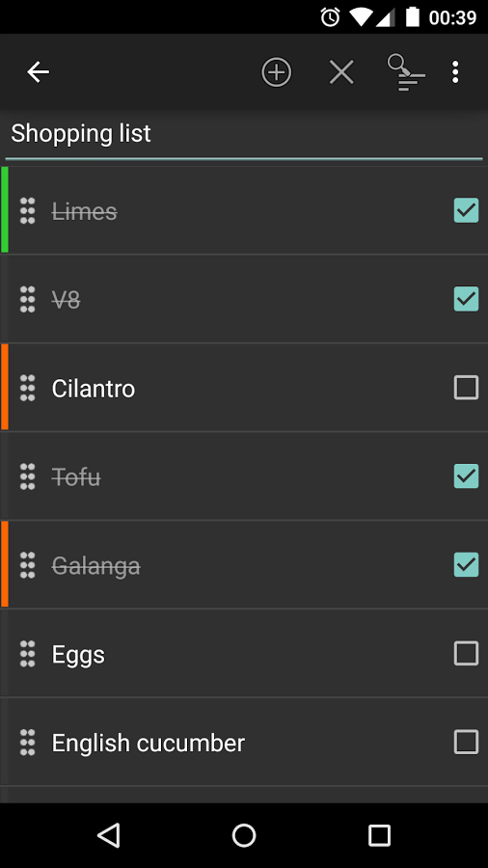Add a new item with the plus icon
488x868 pixels.
276,72
